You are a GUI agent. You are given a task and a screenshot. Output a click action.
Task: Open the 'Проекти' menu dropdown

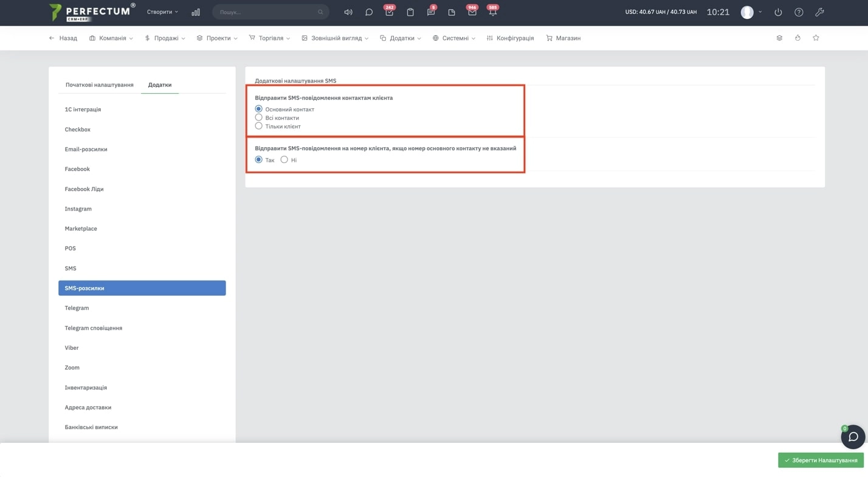[x=217, y=38]
